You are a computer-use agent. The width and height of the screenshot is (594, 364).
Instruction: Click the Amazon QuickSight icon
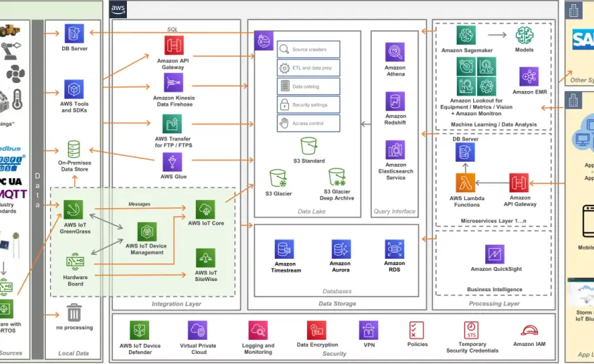pyautogui.click(x=495, y=254)
